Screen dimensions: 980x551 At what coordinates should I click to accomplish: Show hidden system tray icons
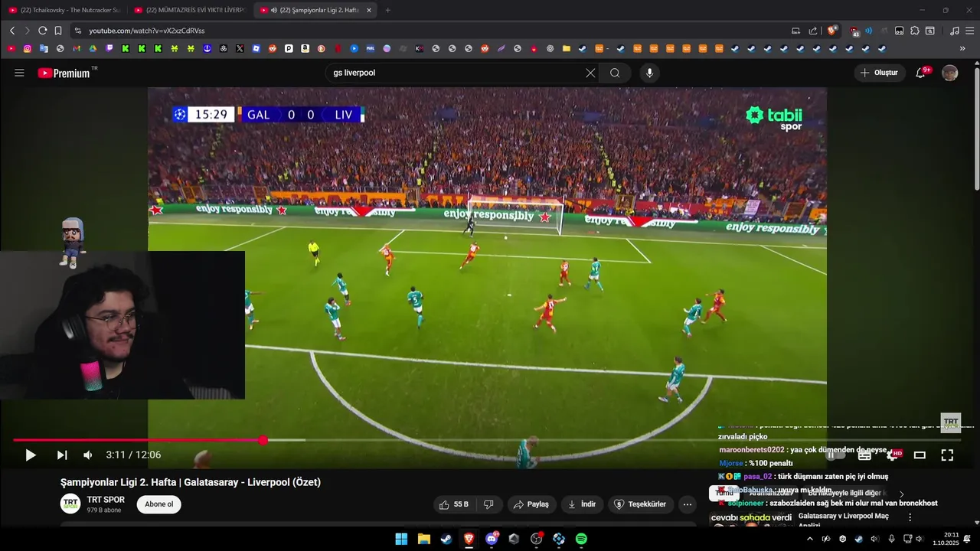tap(810, 539)
